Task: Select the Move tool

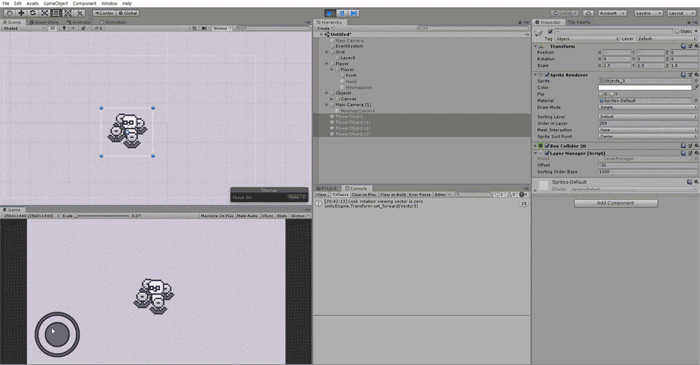Action: (21, 13)
